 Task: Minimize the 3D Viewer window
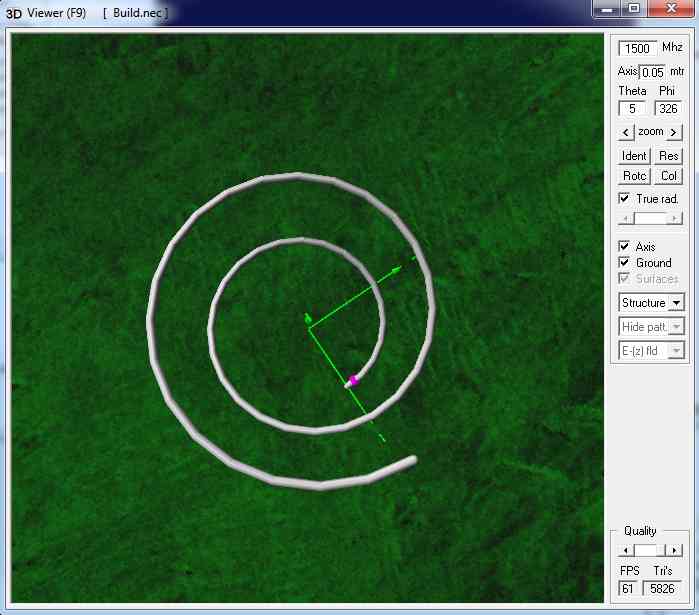(x=606, y=9)
